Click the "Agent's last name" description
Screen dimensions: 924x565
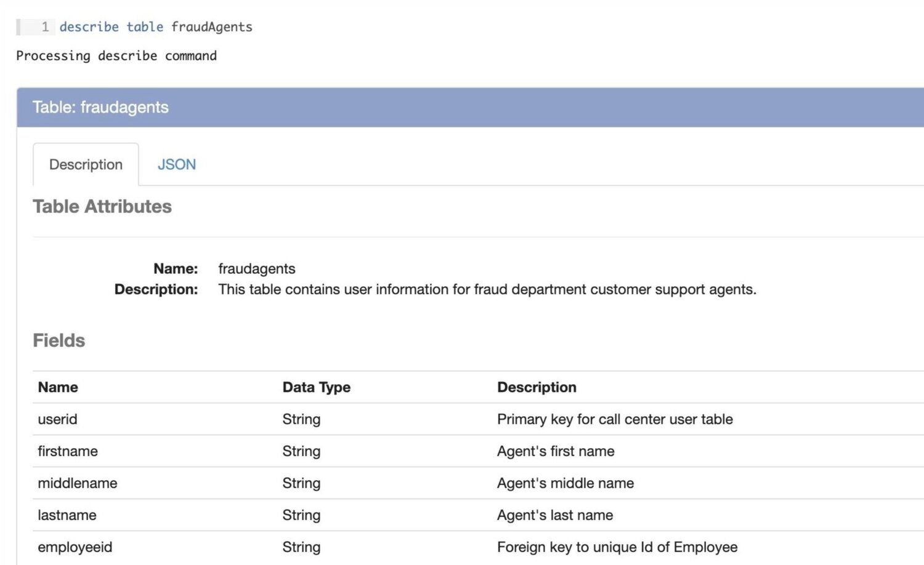pos(555,515)
